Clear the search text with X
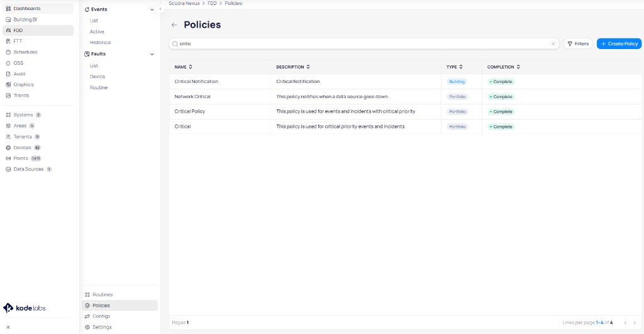Screen dimensions: 644x334 tap(553, 43)
